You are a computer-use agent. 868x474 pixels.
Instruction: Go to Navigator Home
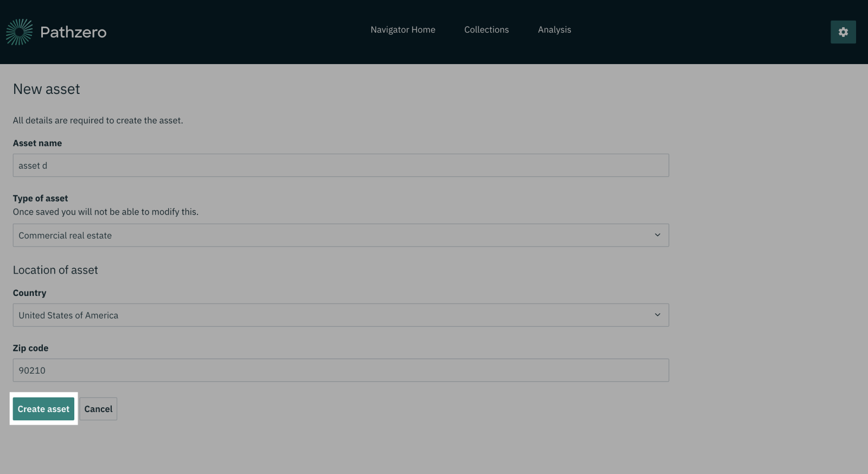pyautogui.click(x=403, y=30)
